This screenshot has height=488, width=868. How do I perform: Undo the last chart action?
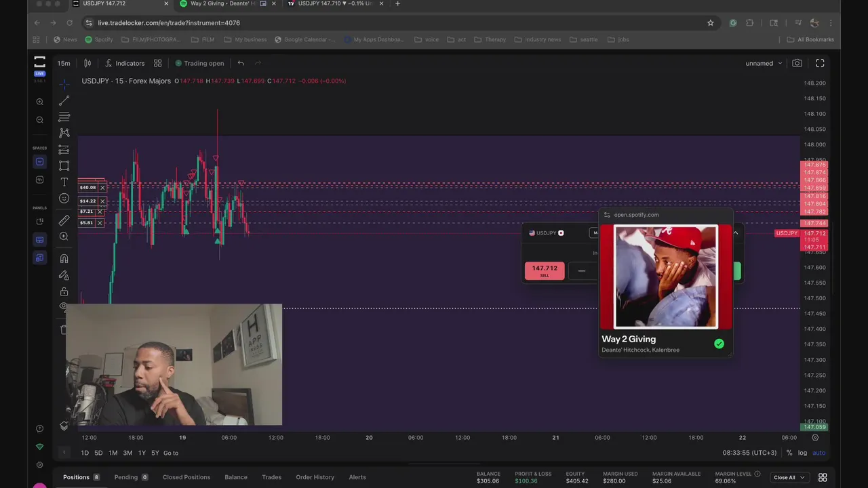click(x=241, y=63)
